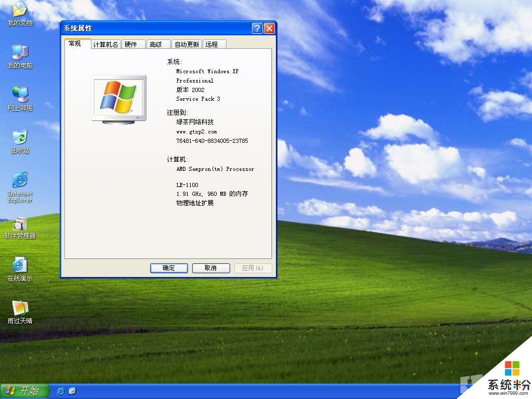Click the 应用(A) button
This screenshot has width=532, height=399.
253,268
